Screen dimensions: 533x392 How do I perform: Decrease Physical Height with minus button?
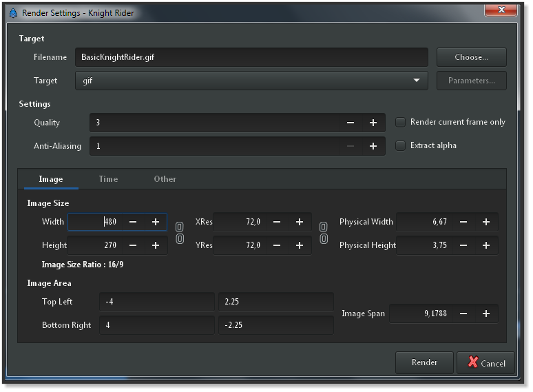463,245
